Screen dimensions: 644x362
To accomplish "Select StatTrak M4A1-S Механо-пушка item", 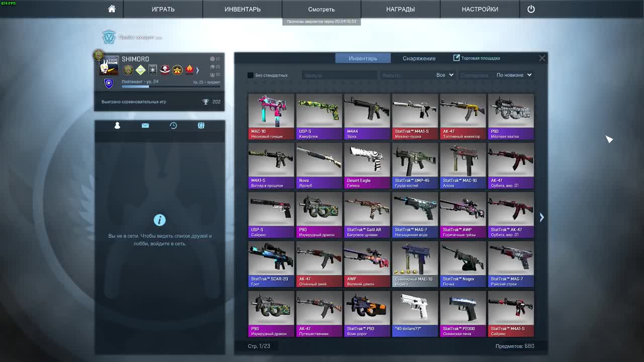I will [415, 117].
